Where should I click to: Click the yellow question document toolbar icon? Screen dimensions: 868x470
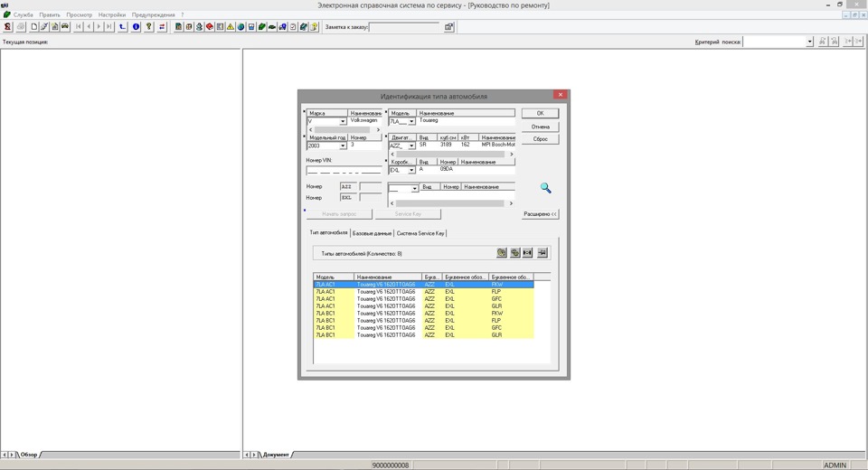(314, 26)
